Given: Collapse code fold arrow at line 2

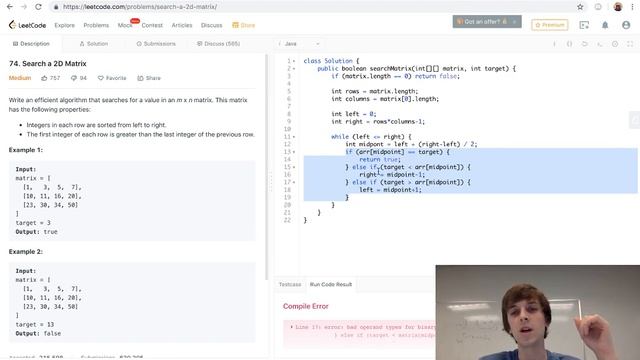Looking at the screenshot, I should coord(294,69).
